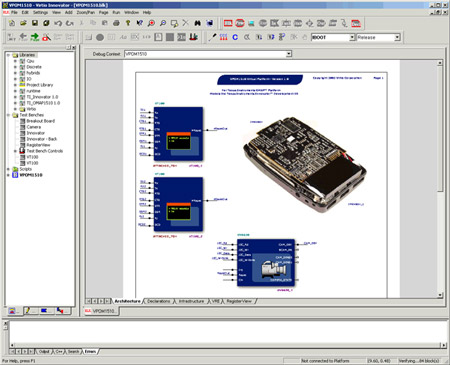Select the Errors output tab
This screenshot has height=365, width=450.
90,351
